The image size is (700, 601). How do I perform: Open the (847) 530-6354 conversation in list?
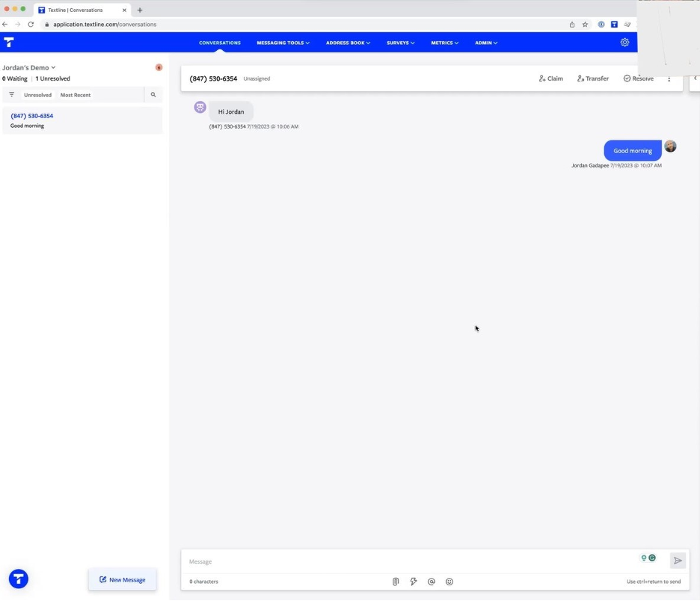pos(82,120)
